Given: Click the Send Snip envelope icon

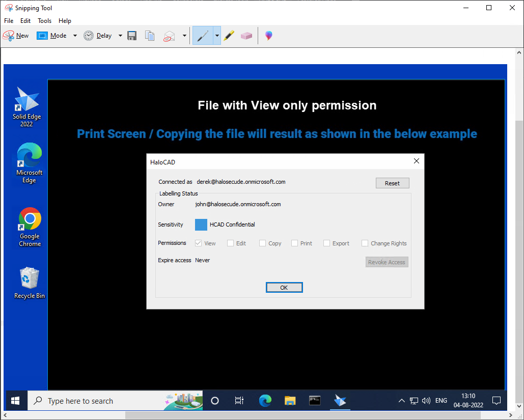Looking at the screenshot, I should [x=169, y=36].
